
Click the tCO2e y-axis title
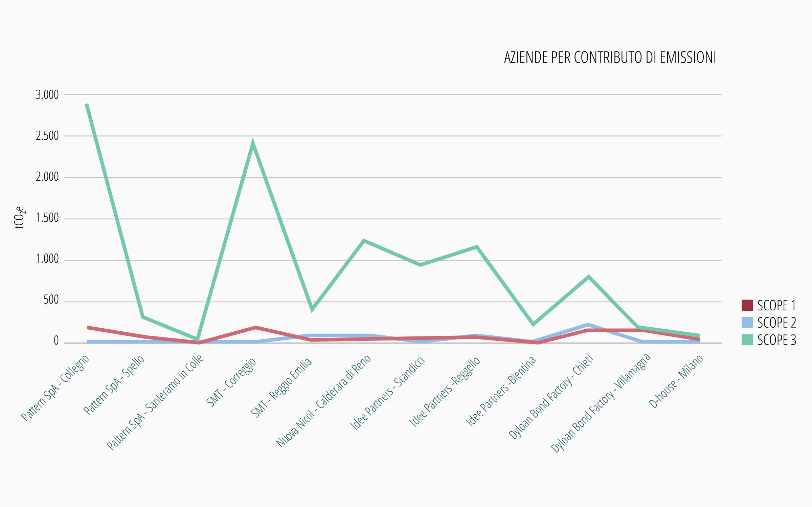tap(20, 218)
